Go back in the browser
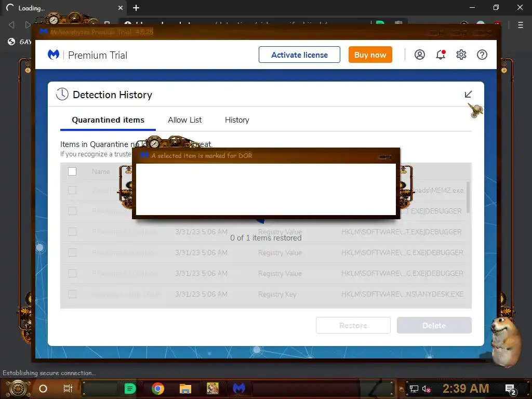The image size is (532, 399). [11, 25]
